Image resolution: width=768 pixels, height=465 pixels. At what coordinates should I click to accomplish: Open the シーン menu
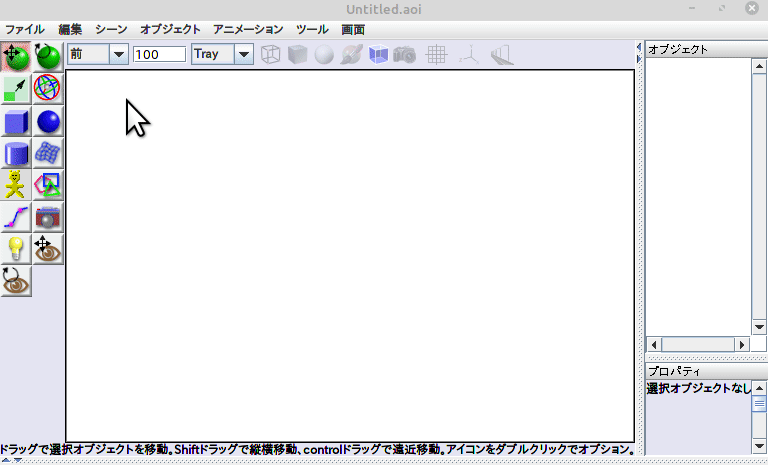click(x=111, y=29)
